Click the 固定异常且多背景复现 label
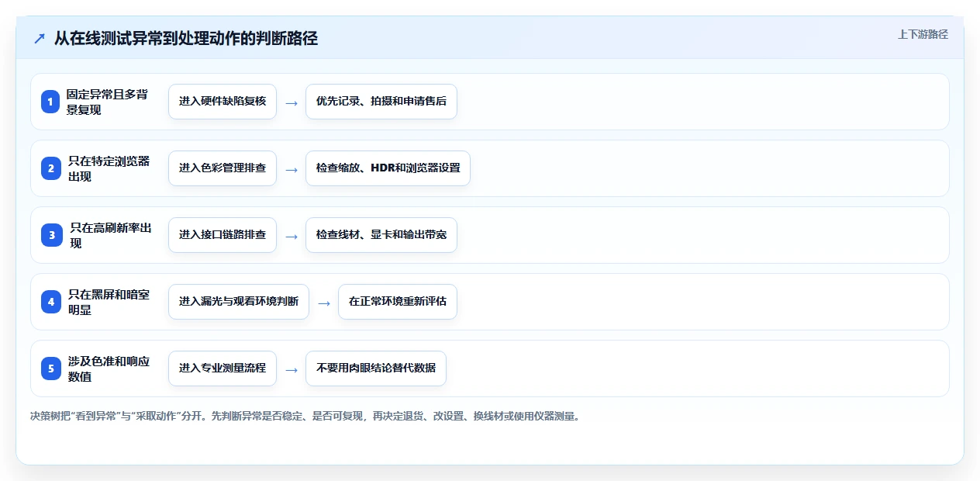 [x=107, y=102]
